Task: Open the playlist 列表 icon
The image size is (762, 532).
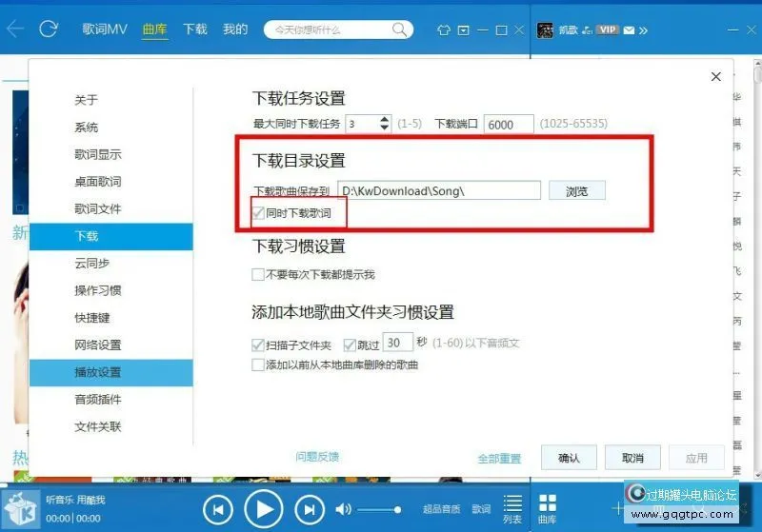Action: 512,509
